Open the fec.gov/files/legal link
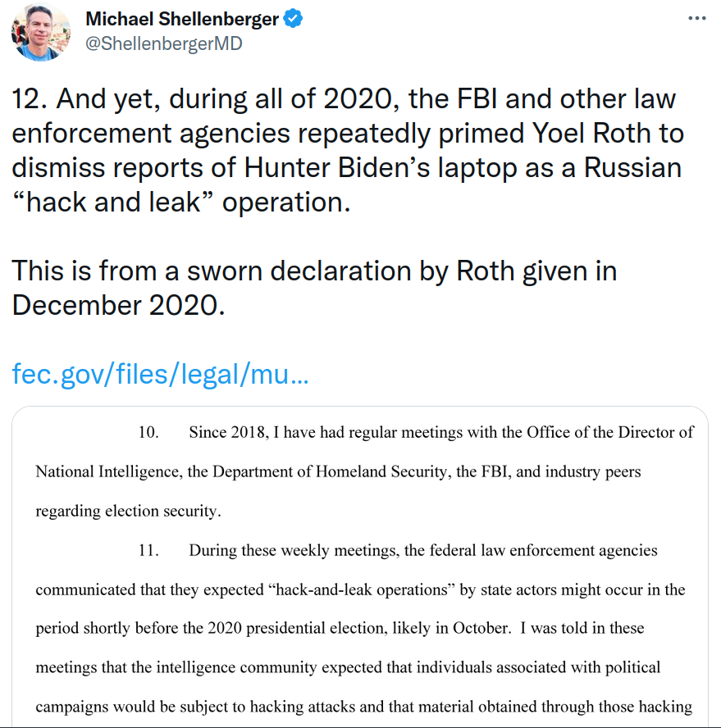Screen dimensions: 721x728 pyautogui.click(x=160, y=373)
